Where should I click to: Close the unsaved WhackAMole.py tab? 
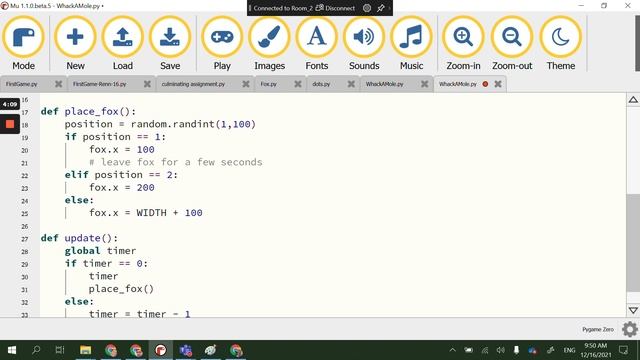tap(498, 84)
